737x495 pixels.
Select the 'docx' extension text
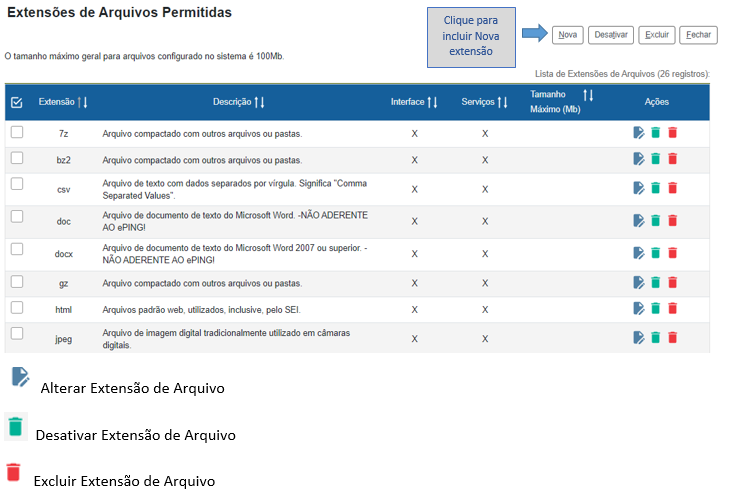click(63, 254)
